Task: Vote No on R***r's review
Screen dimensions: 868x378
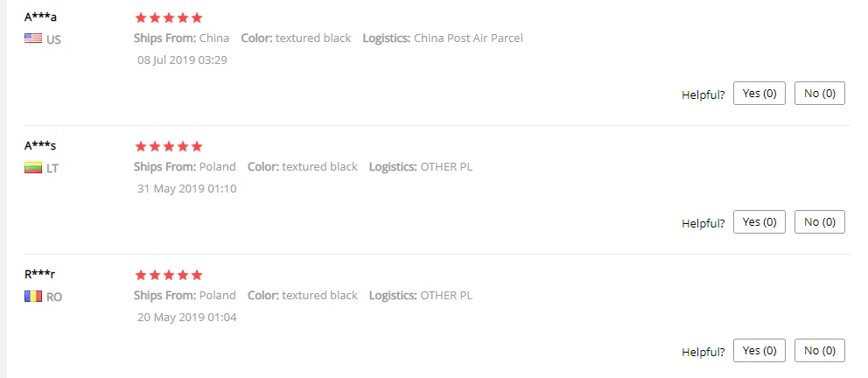Action: 820,350
